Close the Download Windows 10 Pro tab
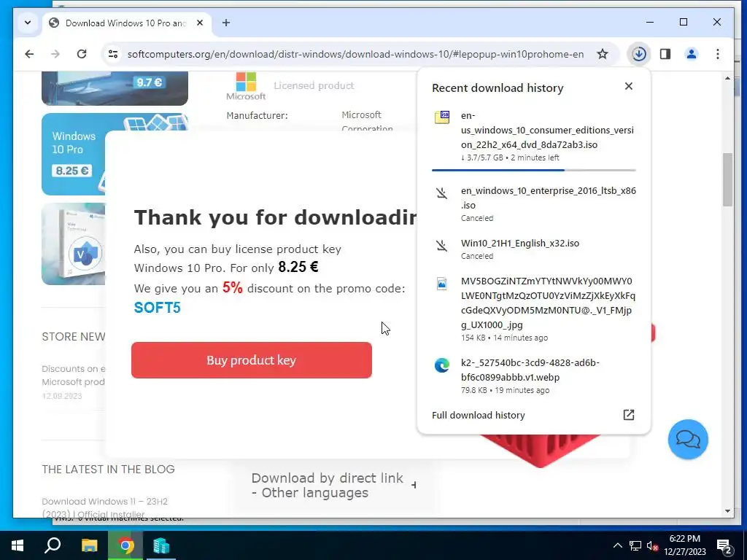747x560 pixels. 200,23
